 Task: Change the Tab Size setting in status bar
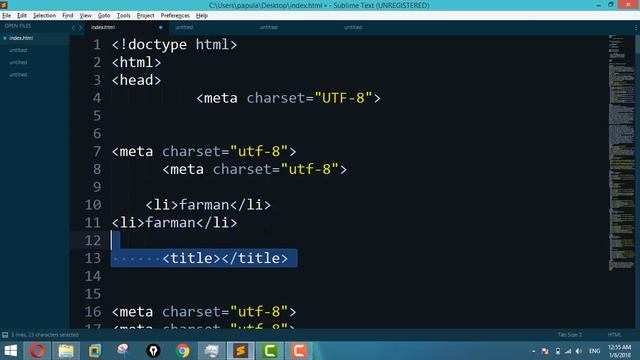[x=570, y=335]
